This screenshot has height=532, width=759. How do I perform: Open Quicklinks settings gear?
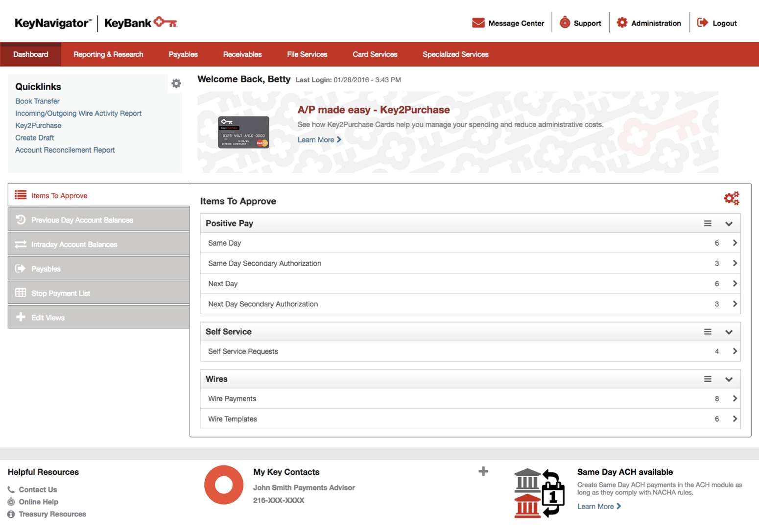coord(176,83)
